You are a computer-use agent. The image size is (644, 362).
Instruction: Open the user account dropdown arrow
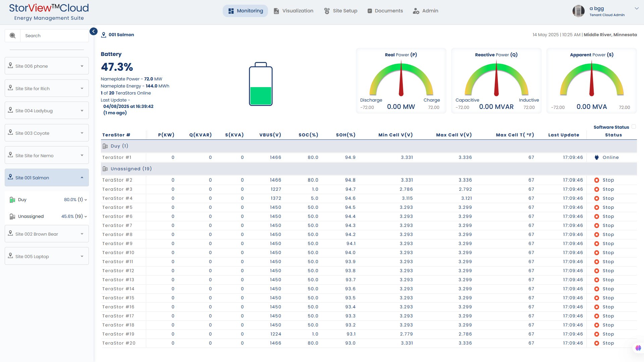point(636,8)
